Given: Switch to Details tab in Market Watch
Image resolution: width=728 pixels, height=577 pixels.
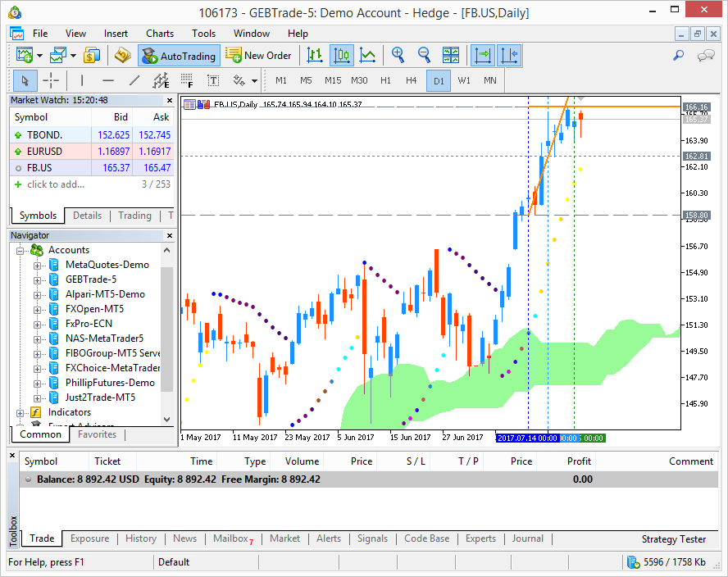Looking at the screenshot, I should click(87, 216).
